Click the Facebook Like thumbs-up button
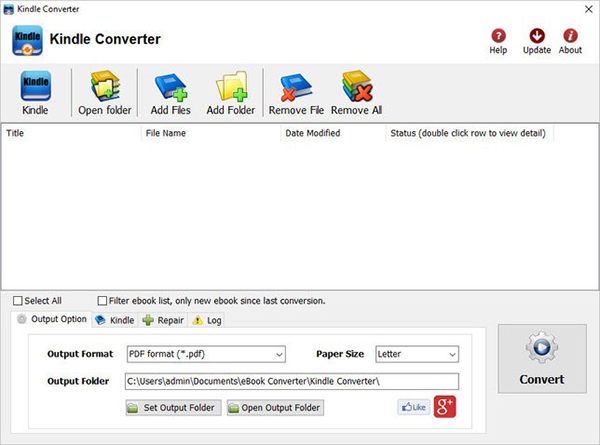This screenshot has height=445, width=600. coord(414,407)
